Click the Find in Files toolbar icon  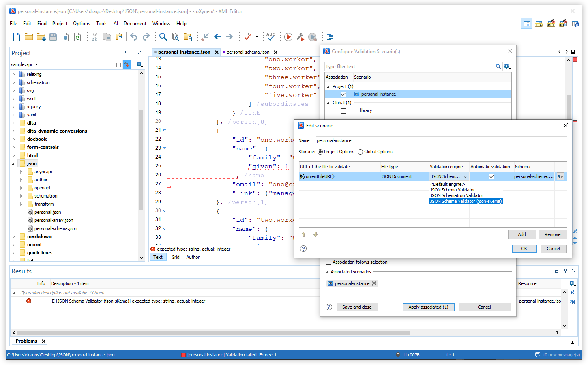(176, 37)
